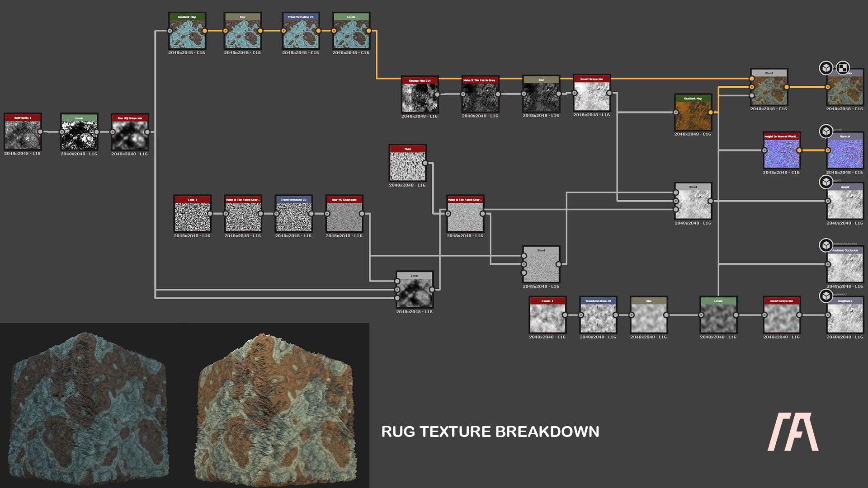The height and width of the screenshot is (488, 868).
Task: Click the Blur HQ Grayscale node output connector
Action: pyautogui.click(x=147, y=132)
